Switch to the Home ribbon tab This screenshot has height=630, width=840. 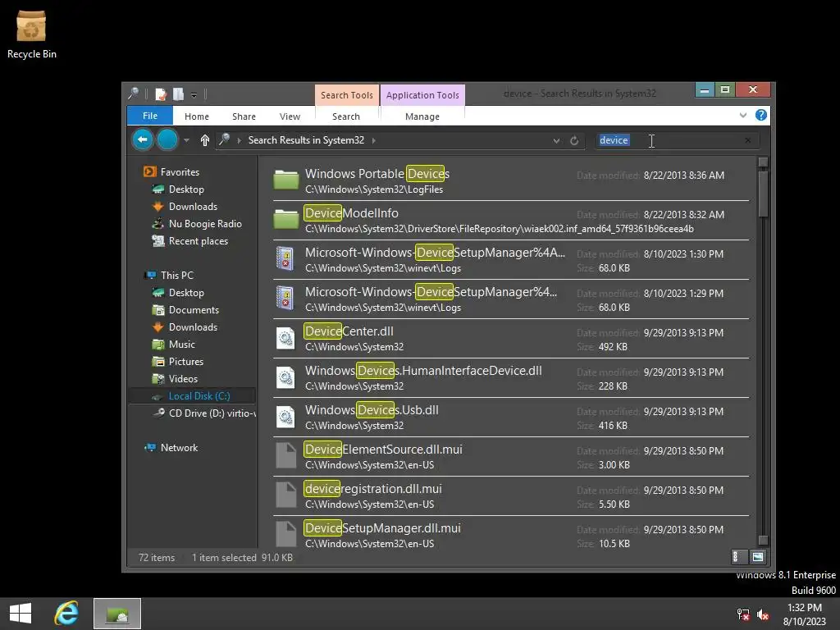197,116
